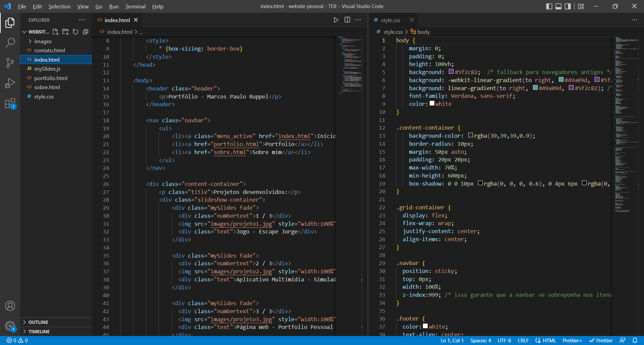Change the HTML language mode in status bar
The width and height of the screenshot is (644, 345).
point(549,340)
